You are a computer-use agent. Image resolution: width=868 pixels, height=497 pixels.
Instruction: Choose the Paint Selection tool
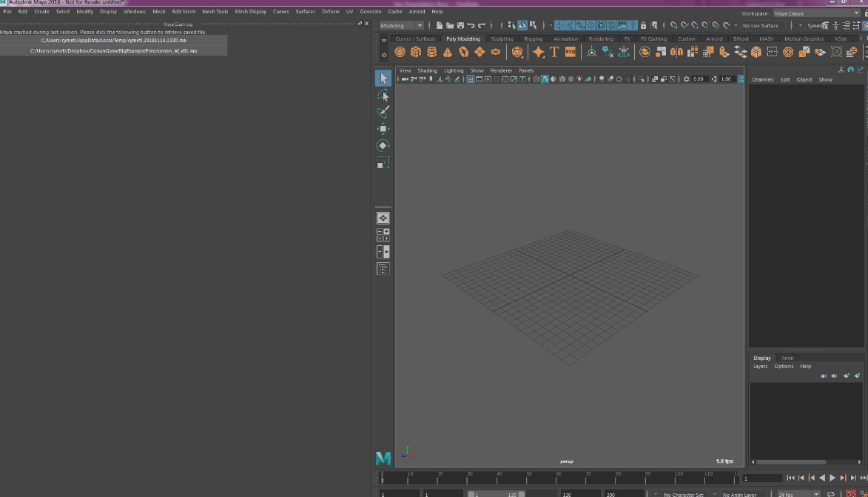tap(383, 112)
